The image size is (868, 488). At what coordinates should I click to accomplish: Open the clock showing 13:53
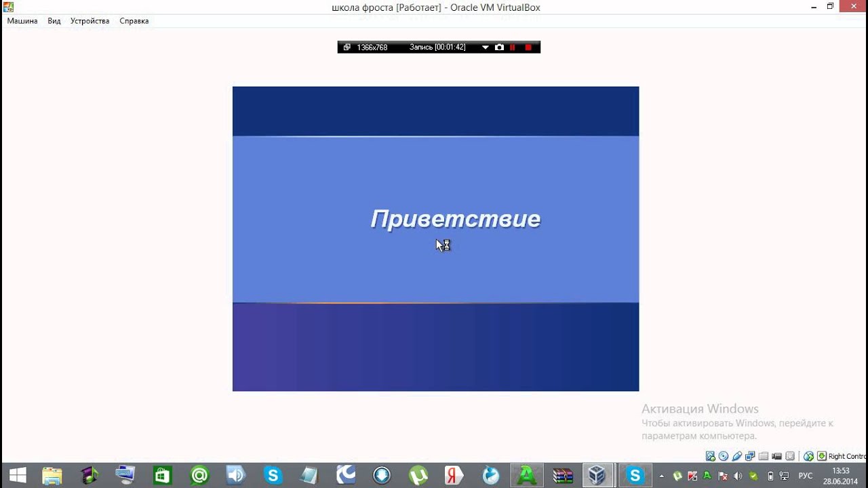click(x=841, y=476)
